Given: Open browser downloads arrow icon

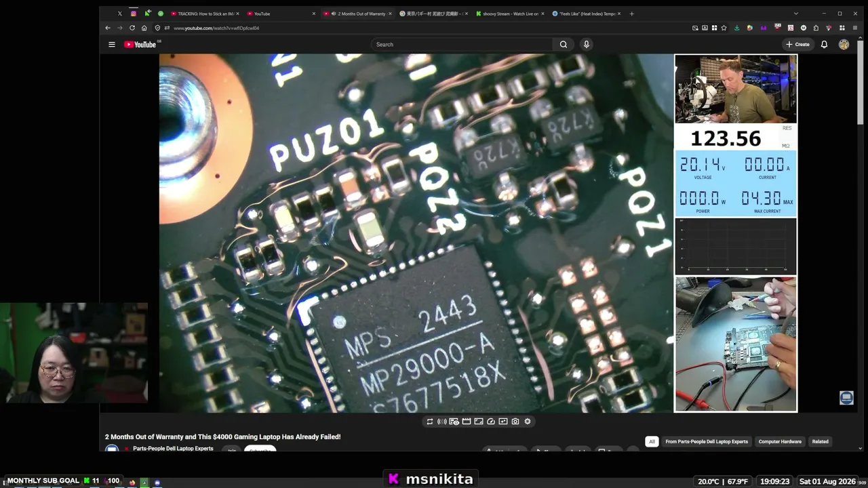Looking at the screenshot, I should point(737,28).
